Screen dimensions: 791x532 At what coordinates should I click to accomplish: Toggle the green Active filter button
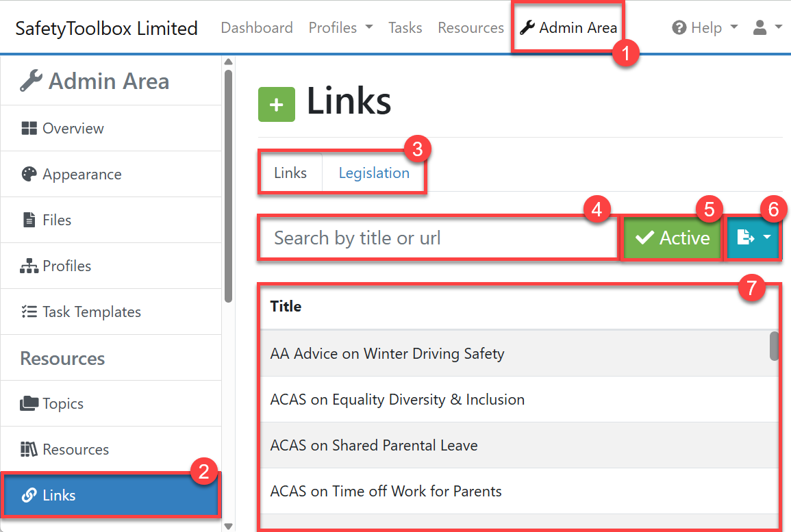[672, 238]
